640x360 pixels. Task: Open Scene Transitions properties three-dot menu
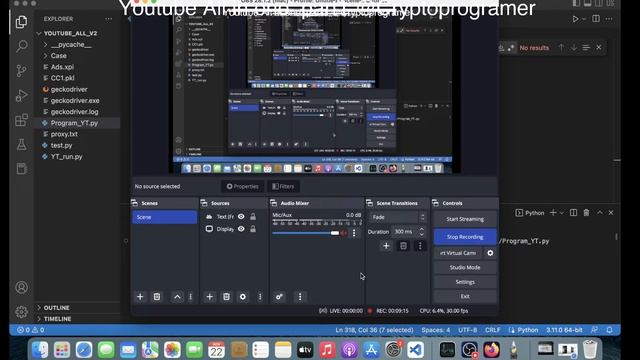click(x=420, y=246)
